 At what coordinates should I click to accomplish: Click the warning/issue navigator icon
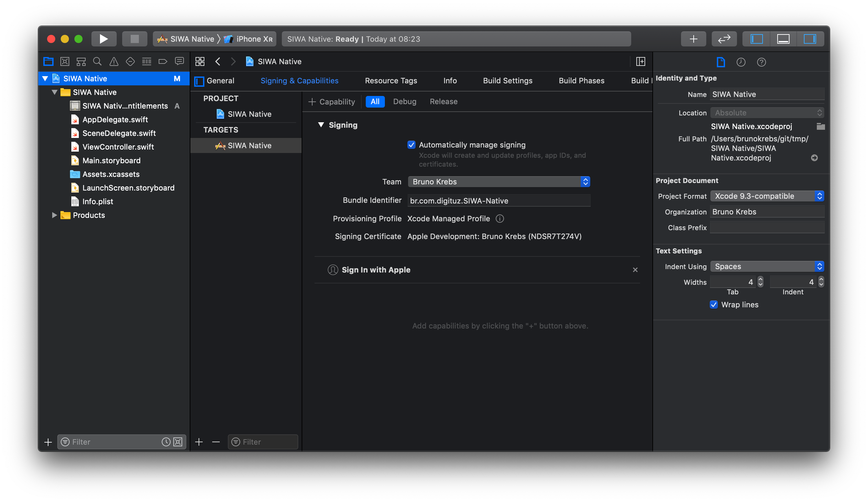[x=114, y=61]
